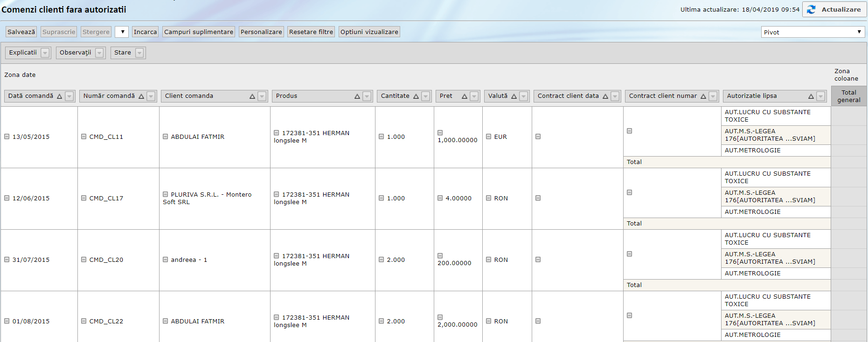The image size is (868, 342).
Task: Collapse the CMD_CL17 order group
Action: (84, 198)
